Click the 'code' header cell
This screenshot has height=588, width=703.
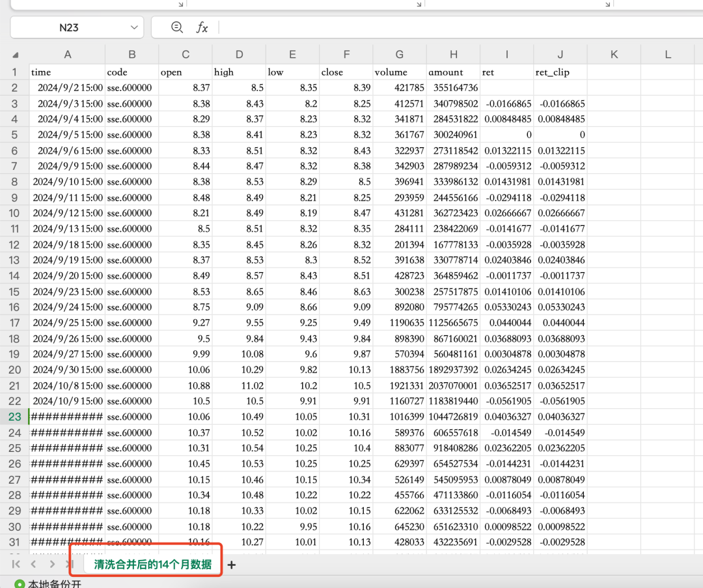[x=131, y=72]
